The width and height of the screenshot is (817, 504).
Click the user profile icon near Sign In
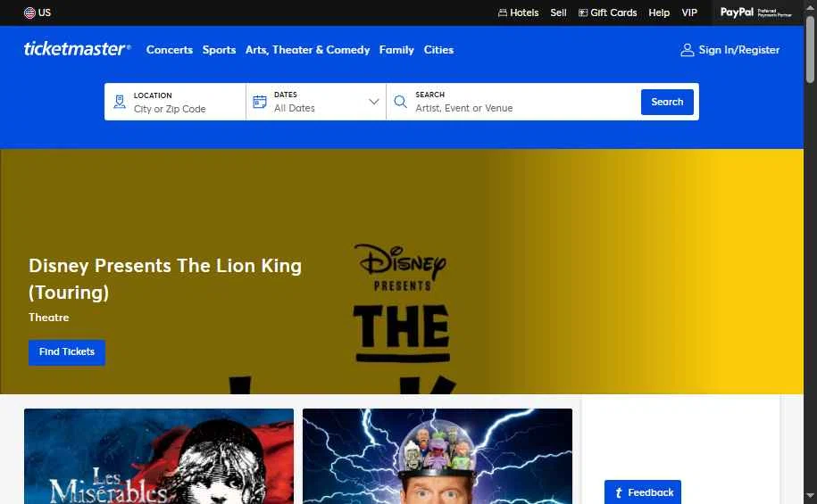point(688,50)
